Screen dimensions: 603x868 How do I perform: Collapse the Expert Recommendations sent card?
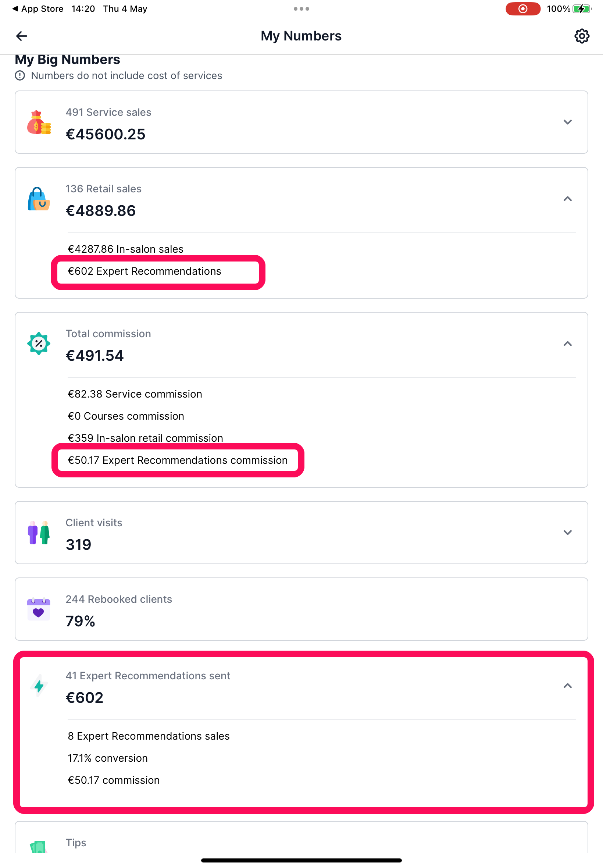click(x=567, y=686)
